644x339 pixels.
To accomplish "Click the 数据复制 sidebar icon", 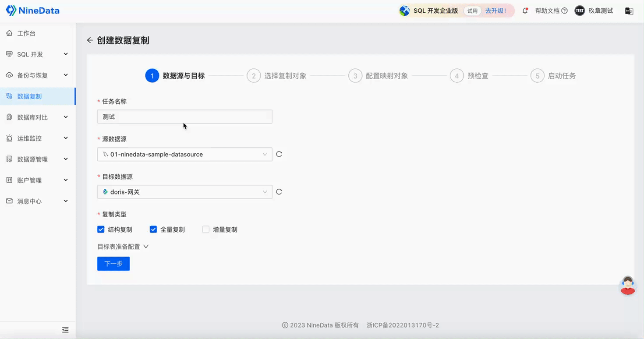I will tap(10, 96).
